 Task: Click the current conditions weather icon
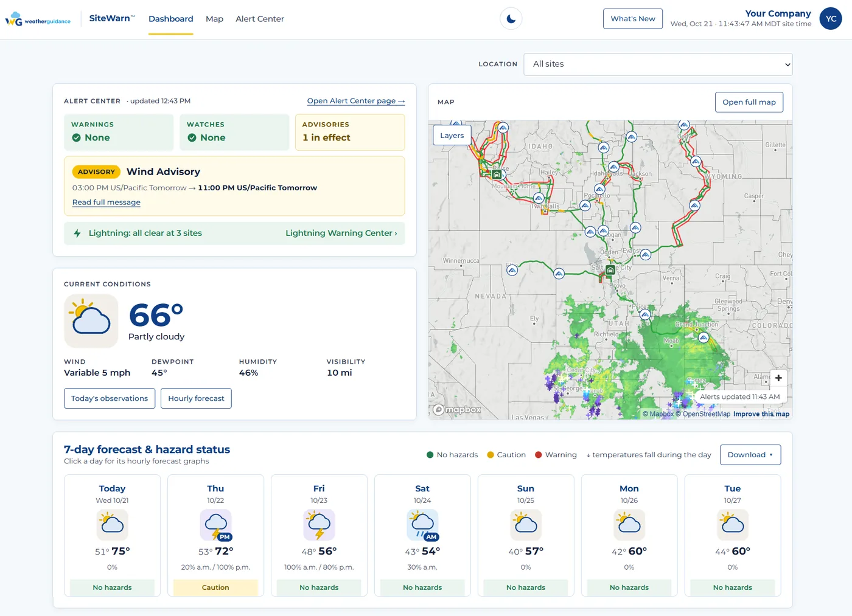(x=91, y=321)
